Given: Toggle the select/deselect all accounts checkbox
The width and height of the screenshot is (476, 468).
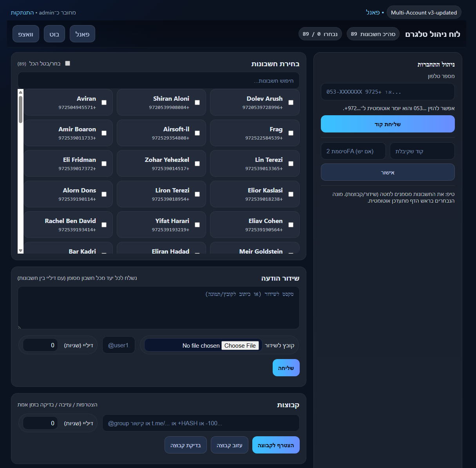Looking at the screenshot, I should (x=67, y=63).
